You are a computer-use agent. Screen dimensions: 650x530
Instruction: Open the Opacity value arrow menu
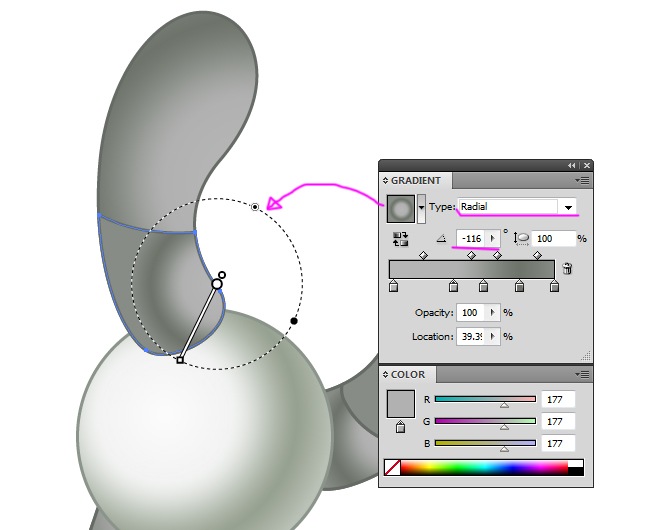(492, 312)
